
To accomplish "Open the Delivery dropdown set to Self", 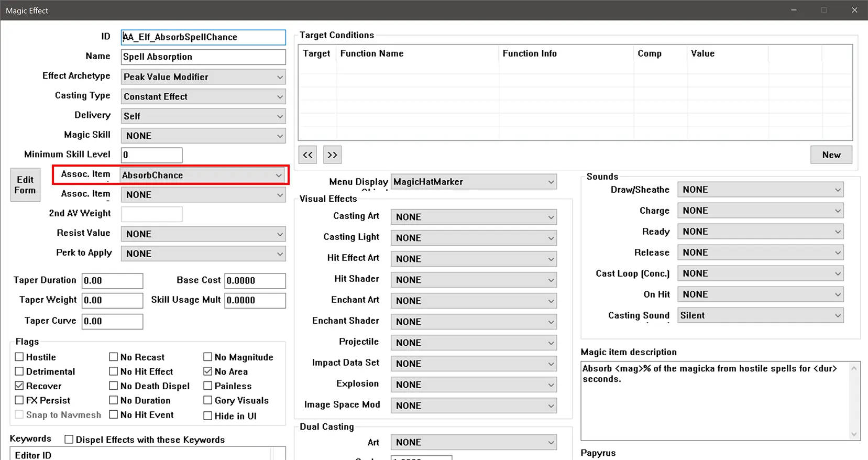I will tap(203, 116).
